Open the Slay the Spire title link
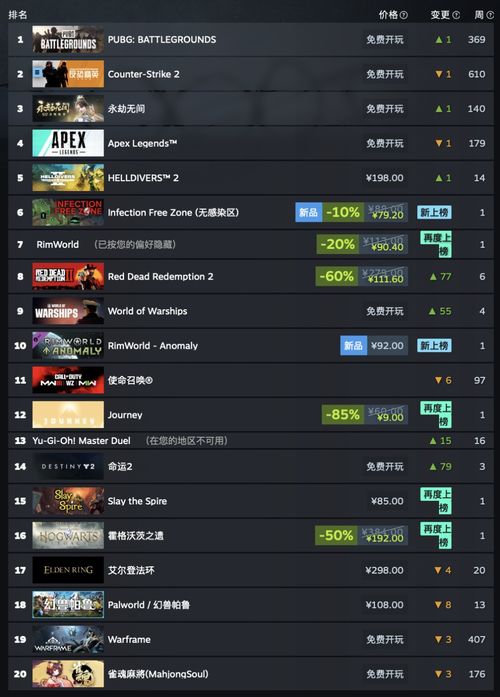This screenshot has width=500, height=697. [137, 501]
